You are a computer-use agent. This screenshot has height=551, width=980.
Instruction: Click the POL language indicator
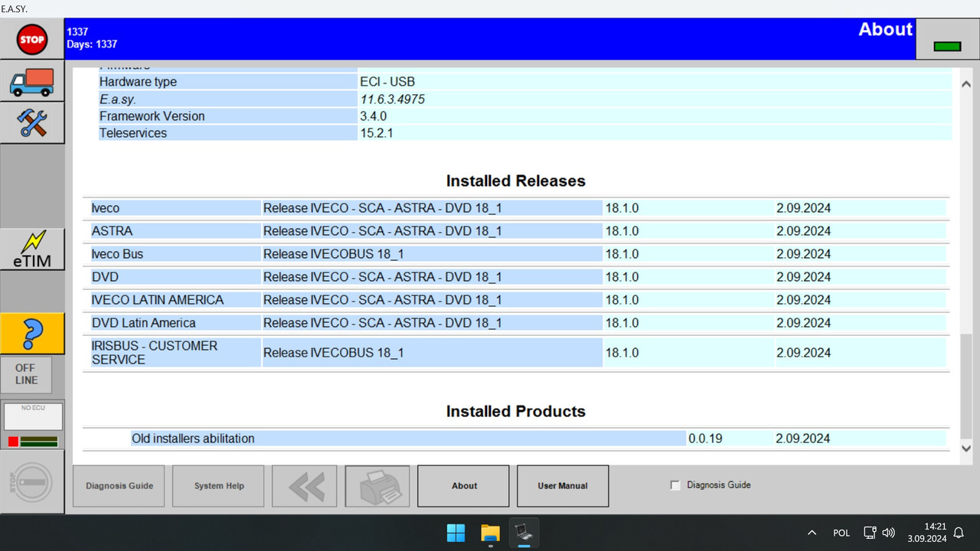[x=841, y=533]
